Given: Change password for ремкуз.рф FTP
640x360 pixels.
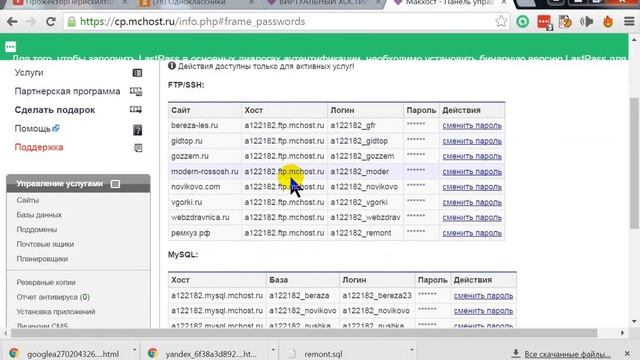Looking at the screenshot, I should tap(472, 233).
